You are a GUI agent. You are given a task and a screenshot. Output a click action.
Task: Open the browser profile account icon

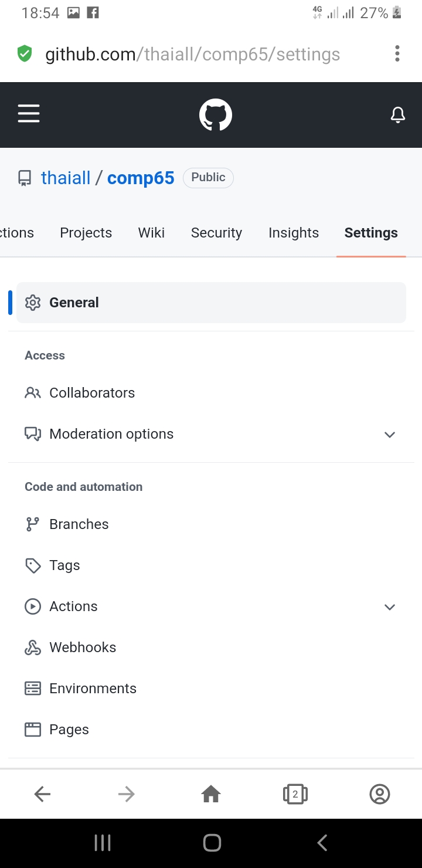click(380, 794)
